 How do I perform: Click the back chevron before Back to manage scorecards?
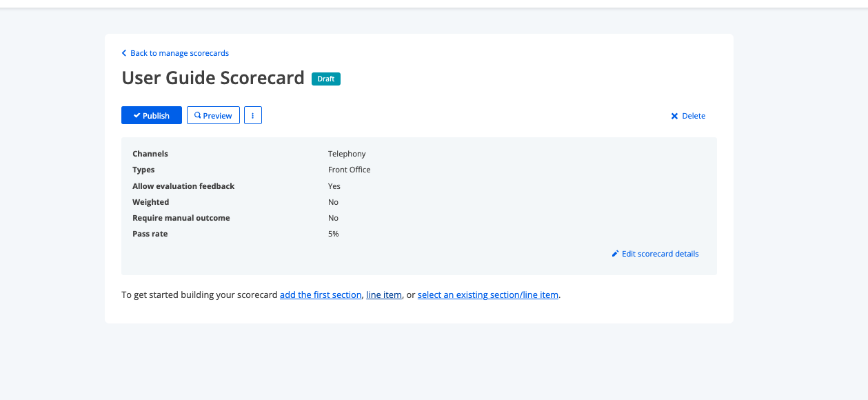[124, 52]
